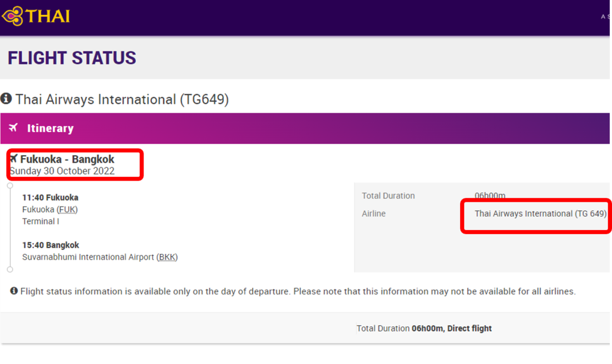Select the Itinerary section header bar
Screen dimensions: 612x364
coord(305,128)
